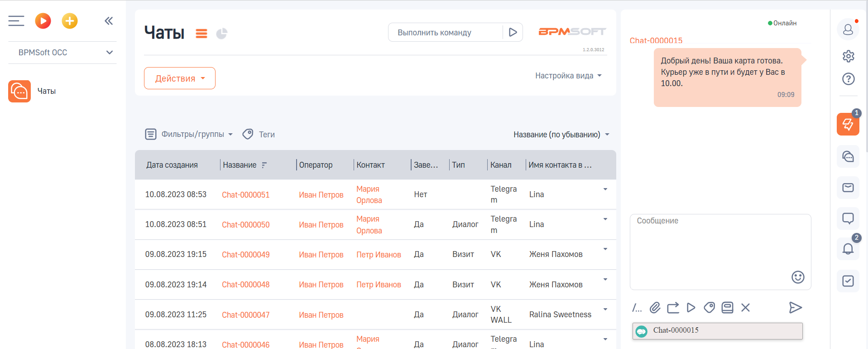Open Chat-0000051 link
868x349 pixels.
pos(245,195)
